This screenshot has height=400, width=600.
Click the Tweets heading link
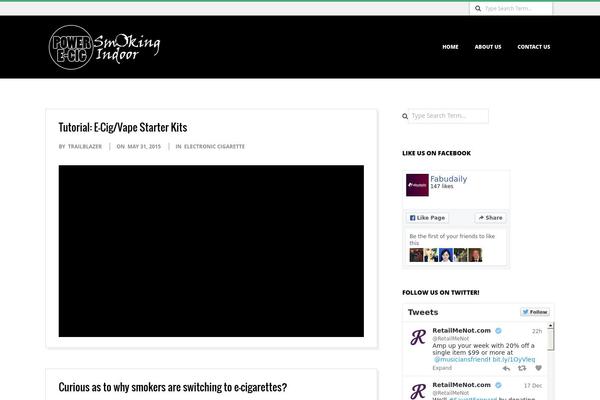pyautogui.click(x=423, y=312)
